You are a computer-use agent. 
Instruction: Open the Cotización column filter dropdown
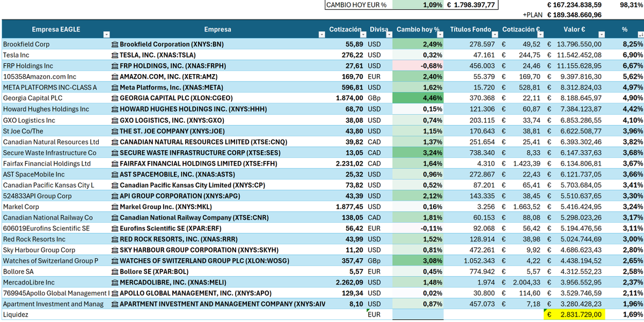point(364,34)
